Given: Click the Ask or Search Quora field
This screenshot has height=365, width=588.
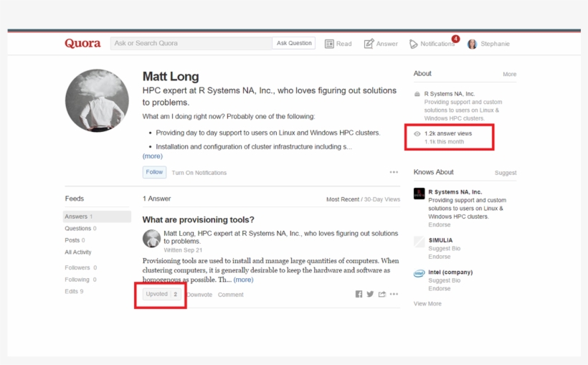Looking at the screenshot, I should [191, 43].
